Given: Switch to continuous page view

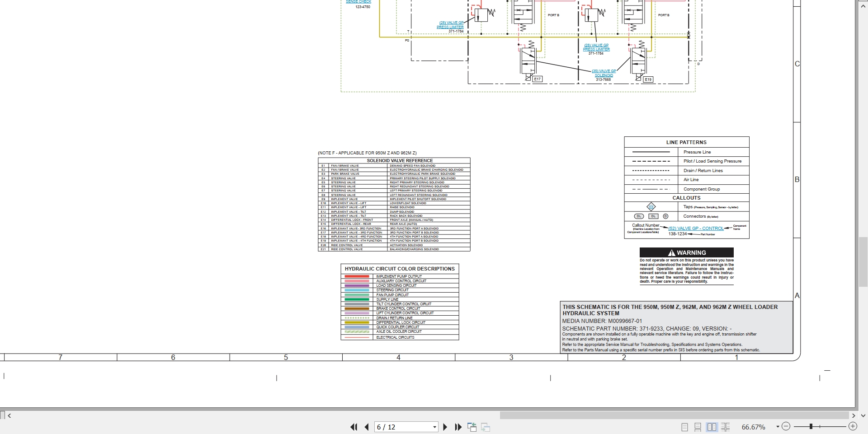Looking at the screenshot, I should [x=698, y=427].
